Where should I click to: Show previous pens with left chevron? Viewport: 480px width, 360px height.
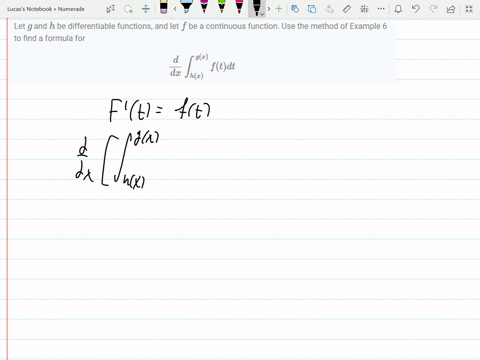(175, 9)
